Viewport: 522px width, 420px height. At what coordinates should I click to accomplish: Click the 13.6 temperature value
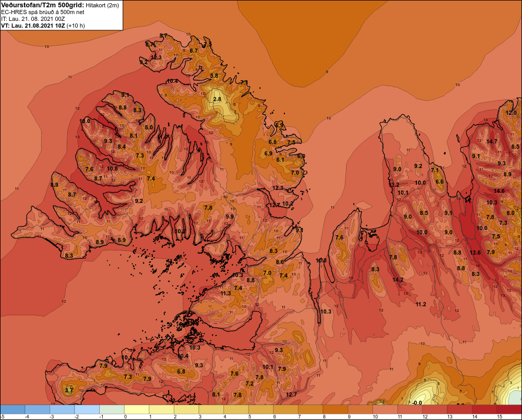(475, 253)
